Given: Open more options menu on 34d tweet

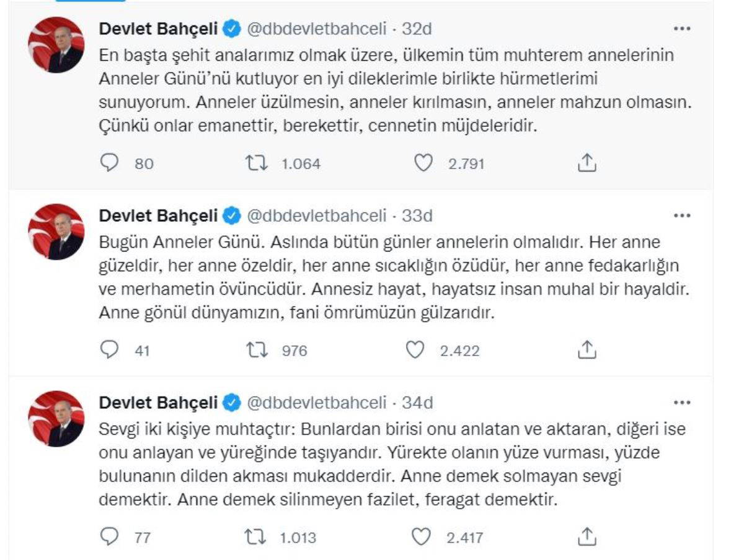Looking at the screenshot, I should click(x=681, y=403).
